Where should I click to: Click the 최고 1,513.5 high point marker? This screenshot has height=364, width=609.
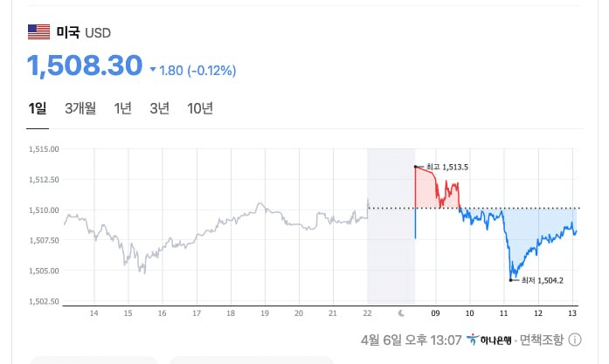[x=415, y=166]
